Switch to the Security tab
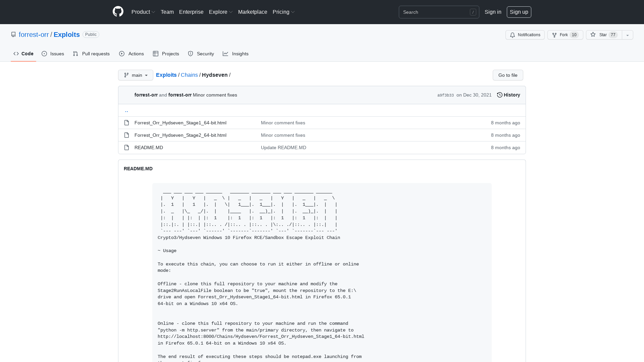This screenshot has height=362, width=644. click(201, 54)
